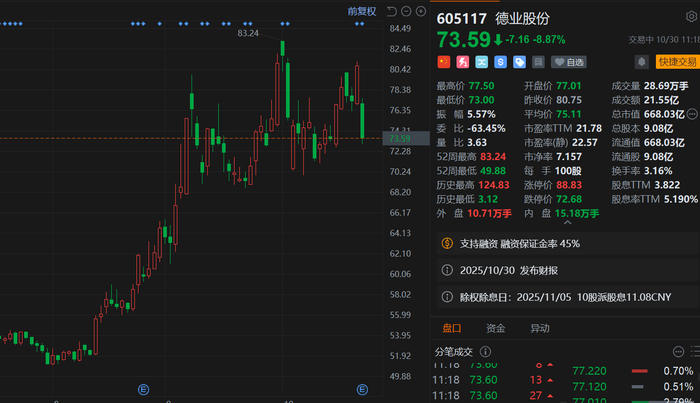Click the 77.220 price level row
This screenshot has height=403, width=700.
[x=633, y=371]
